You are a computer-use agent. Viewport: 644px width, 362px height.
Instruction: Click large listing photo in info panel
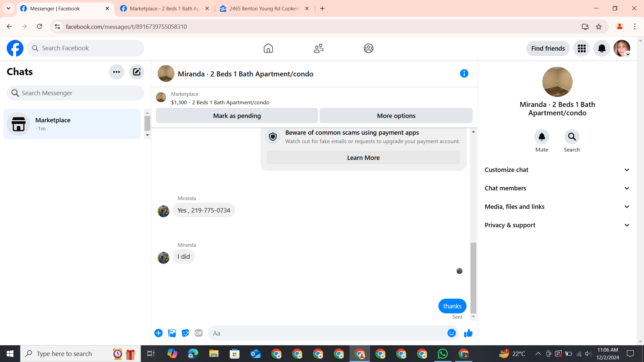tap(557, 82)
